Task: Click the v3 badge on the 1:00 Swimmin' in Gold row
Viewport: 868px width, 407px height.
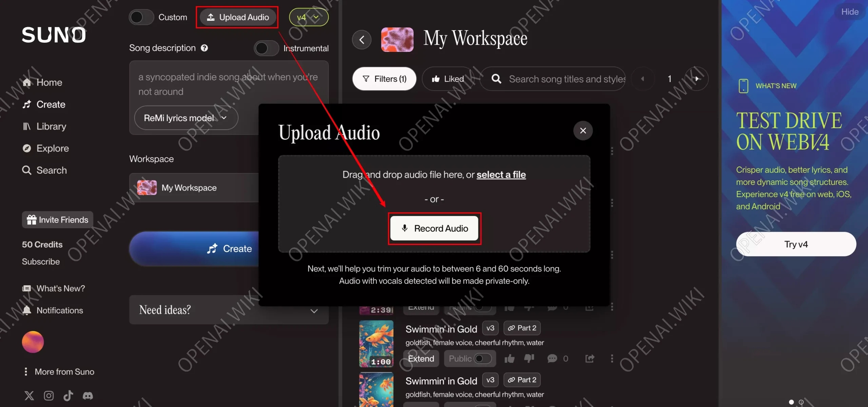Action: (490, 328)
